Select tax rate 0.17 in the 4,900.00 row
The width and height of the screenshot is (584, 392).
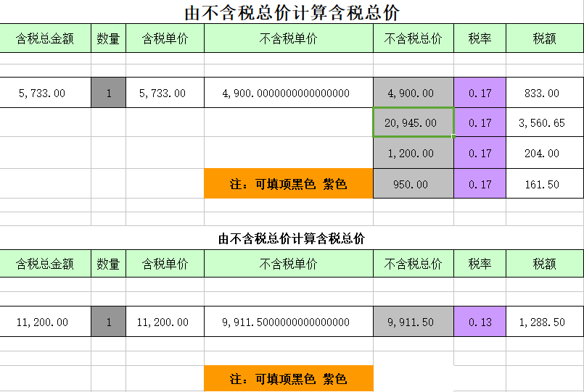tap(480, 93)
